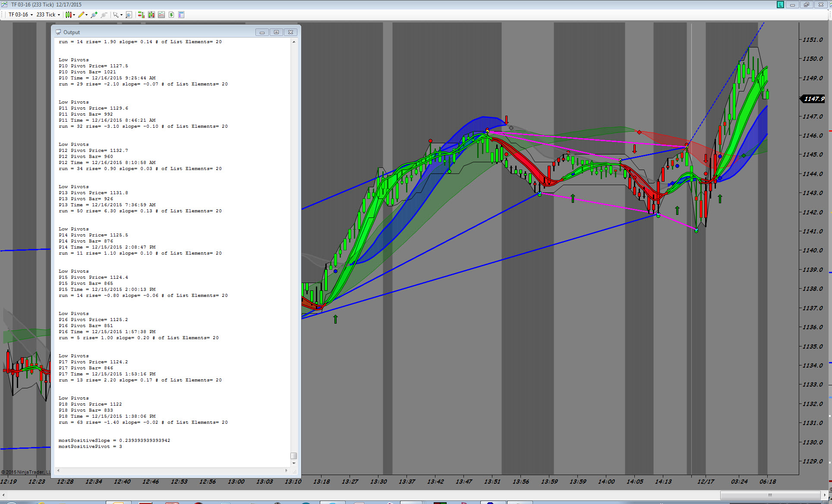Maximize the Output window

pos(276,32)
